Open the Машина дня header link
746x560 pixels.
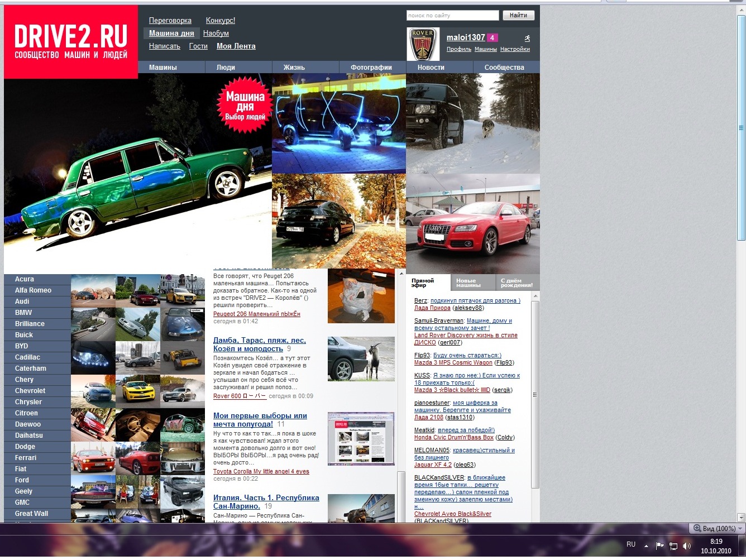(171, 33)
